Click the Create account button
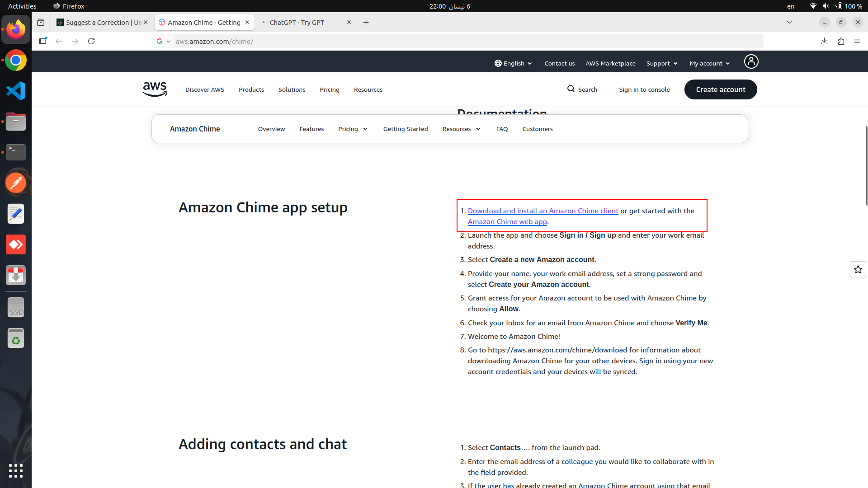Screen dimensions: 868x488 (720, 89)
